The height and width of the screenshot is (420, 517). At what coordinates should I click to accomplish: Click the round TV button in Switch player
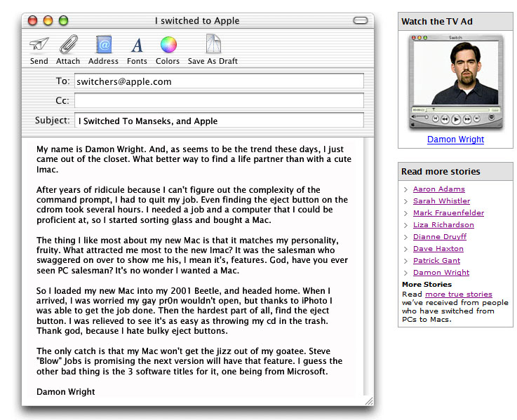tap(491, 116)
